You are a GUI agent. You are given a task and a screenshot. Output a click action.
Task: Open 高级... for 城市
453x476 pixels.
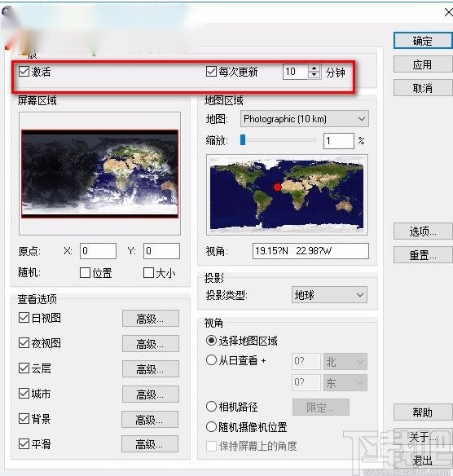151,394
